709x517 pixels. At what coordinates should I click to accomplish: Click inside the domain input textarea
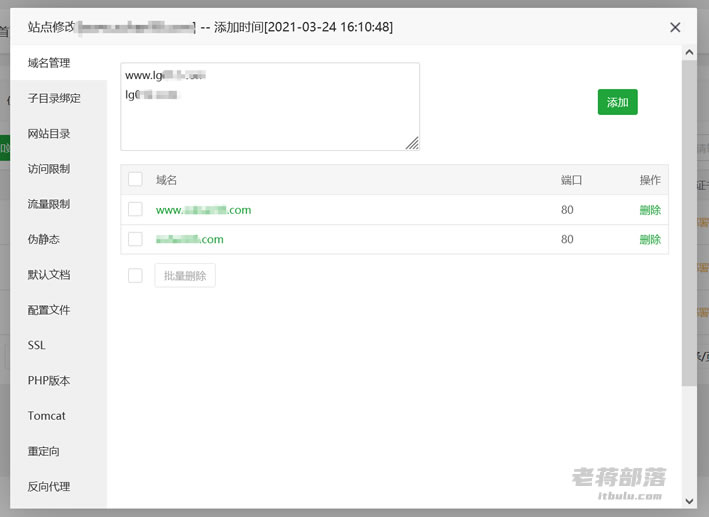pos(270,120)
